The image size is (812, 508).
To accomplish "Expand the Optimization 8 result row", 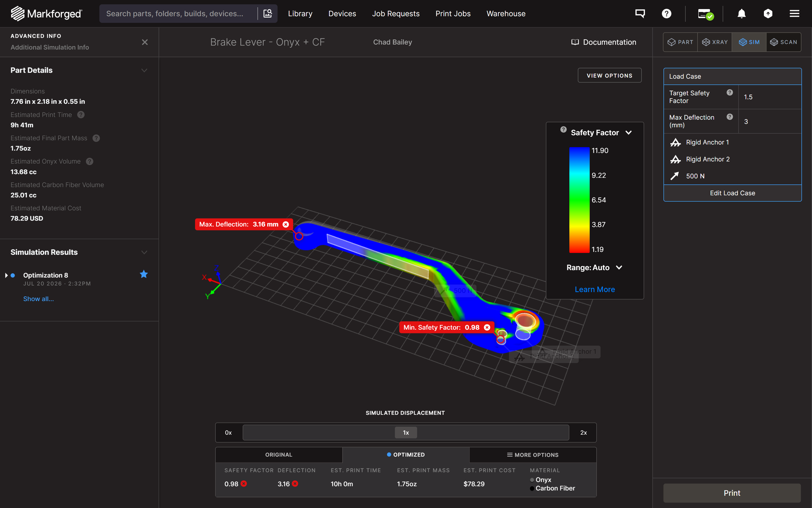I will point(6,275).
